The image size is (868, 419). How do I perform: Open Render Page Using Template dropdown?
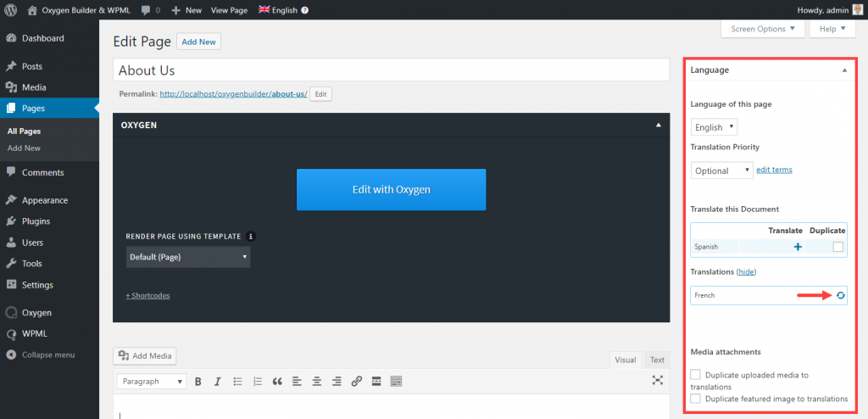188,257
